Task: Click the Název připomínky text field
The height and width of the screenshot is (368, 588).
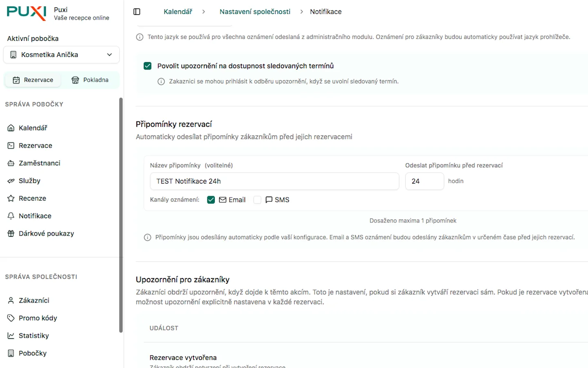Action: pos(274,181)
